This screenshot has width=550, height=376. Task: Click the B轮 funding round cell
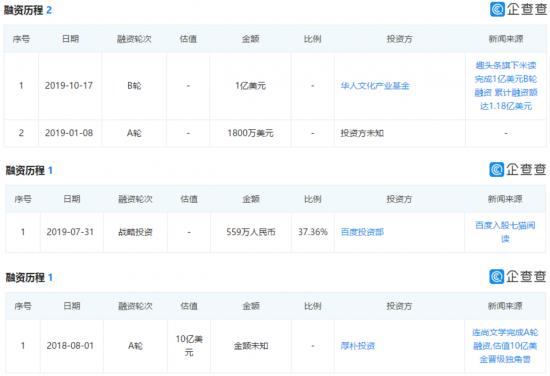click(134, 86)
